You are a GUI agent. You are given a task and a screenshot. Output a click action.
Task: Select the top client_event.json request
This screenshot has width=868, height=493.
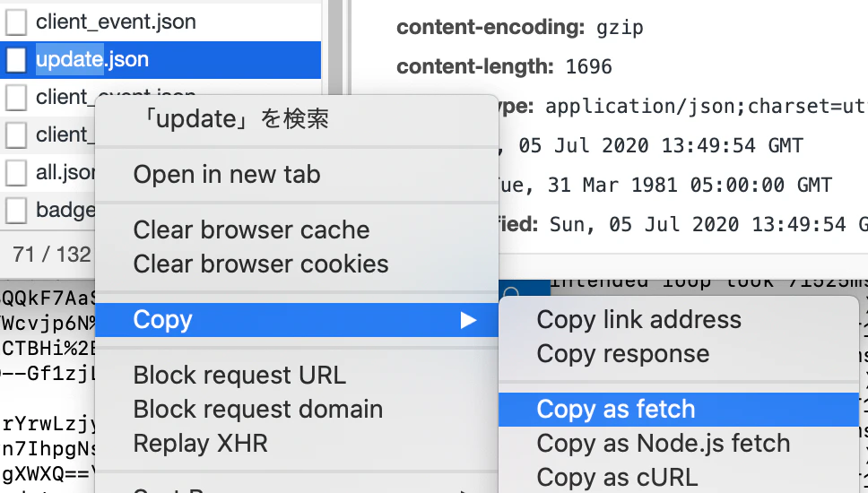pos(161,22)
